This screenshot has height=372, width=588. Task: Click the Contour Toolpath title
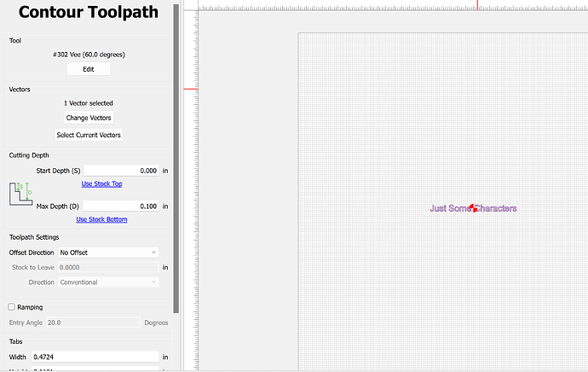point(89,12)
